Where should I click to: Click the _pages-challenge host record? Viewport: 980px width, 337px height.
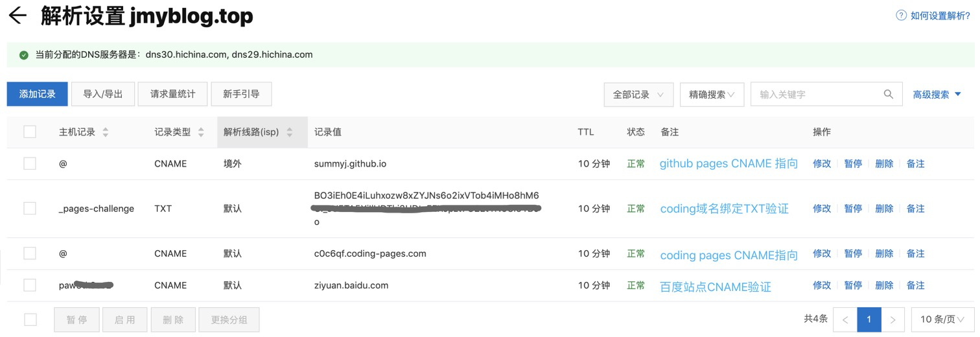97,209
